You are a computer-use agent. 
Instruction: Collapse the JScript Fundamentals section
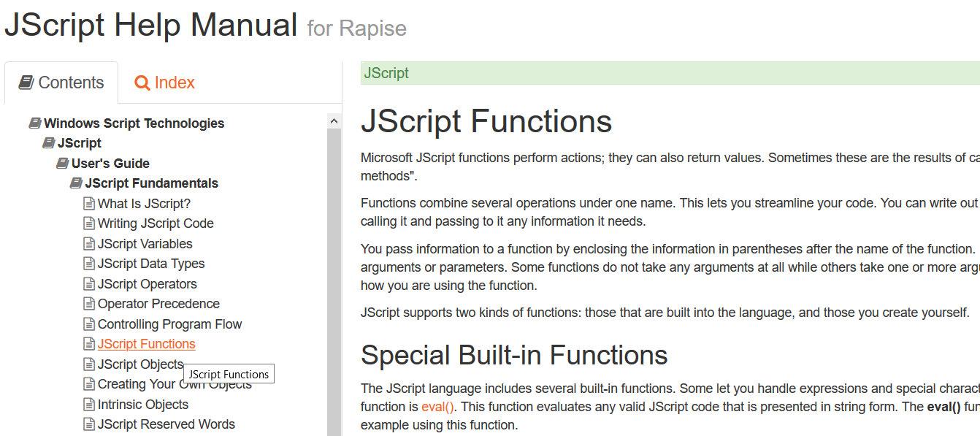click(76, 183)
